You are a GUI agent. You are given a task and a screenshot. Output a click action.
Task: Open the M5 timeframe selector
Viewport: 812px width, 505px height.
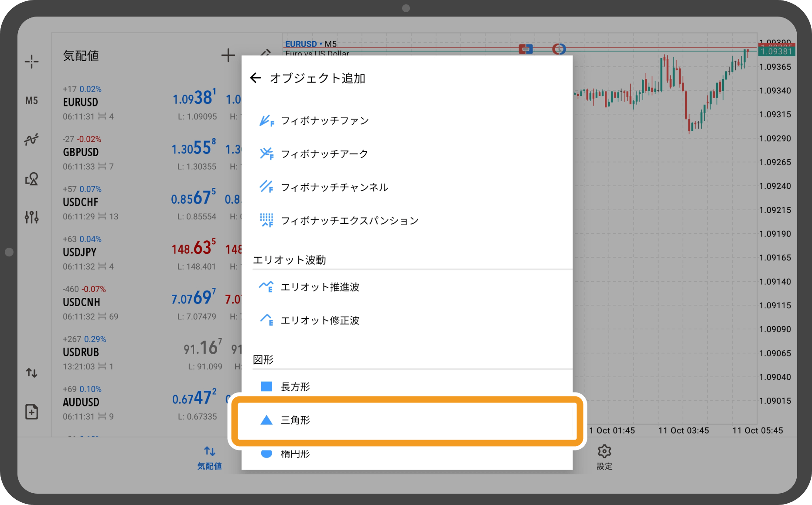(x=32, y=100)
